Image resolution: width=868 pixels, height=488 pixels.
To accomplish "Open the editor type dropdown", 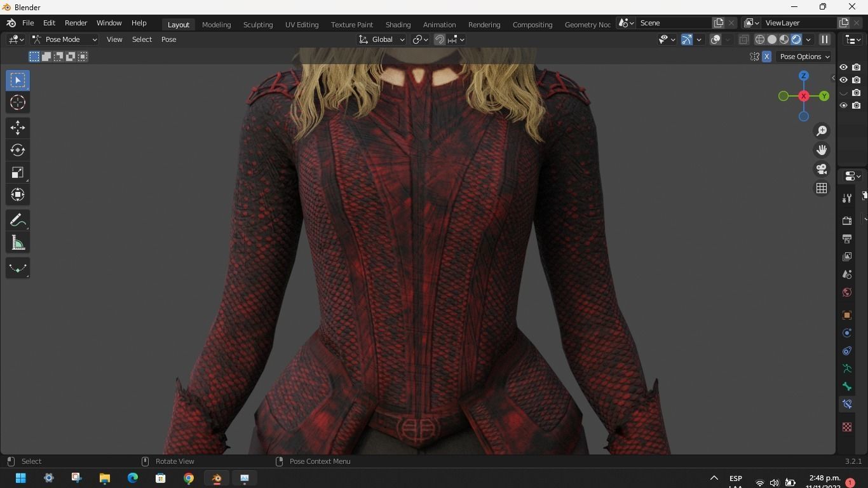I will [16, 39].
